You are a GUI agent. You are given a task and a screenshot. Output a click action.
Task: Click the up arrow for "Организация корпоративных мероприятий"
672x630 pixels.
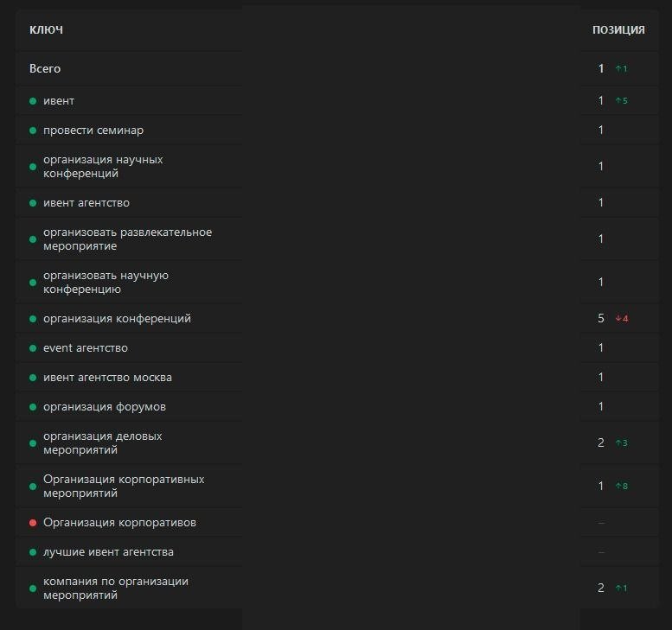[x=618, y=487]
